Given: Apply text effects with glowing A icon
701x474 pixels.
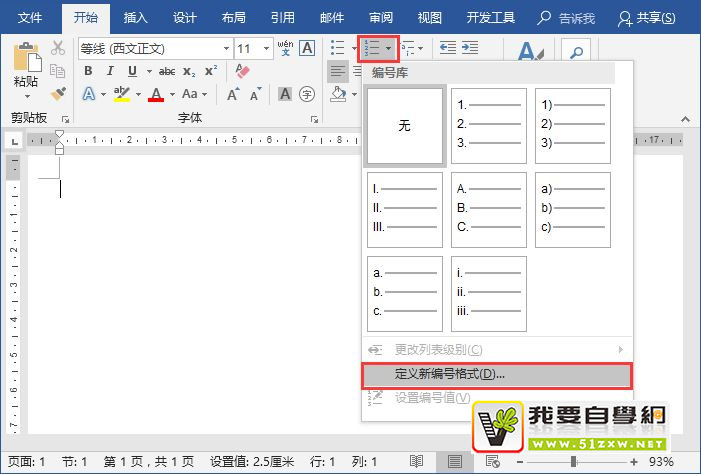Looking at the screenshot, I should coord(89,94).
